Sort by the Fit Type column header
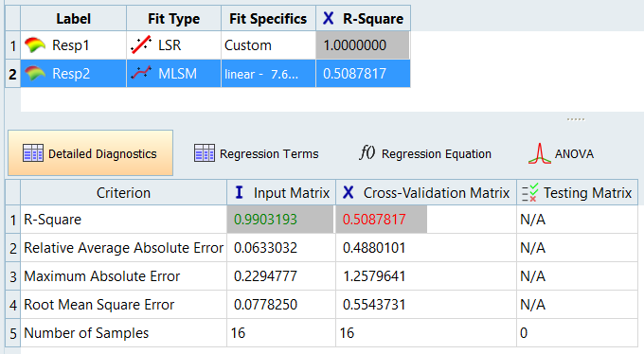The image size is (644, 354). 173,18
